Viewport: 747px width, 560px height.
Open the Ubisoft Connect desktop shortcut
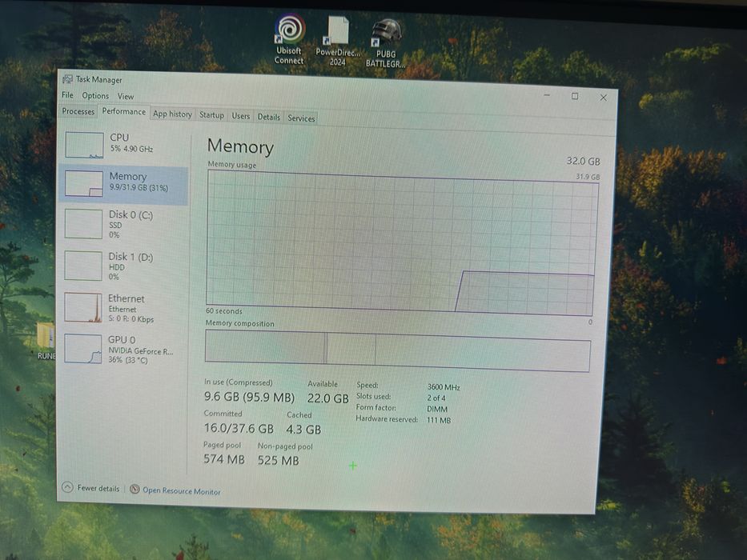[x=289, y=39]
